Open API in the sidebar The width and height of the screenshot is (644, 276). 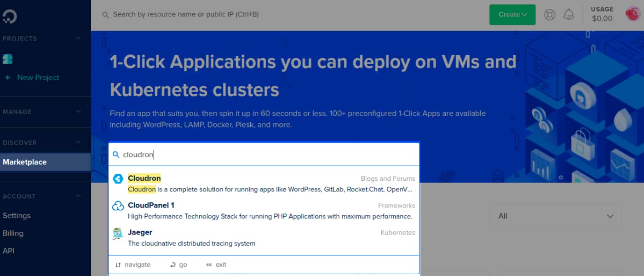click(x=8, y=251)
